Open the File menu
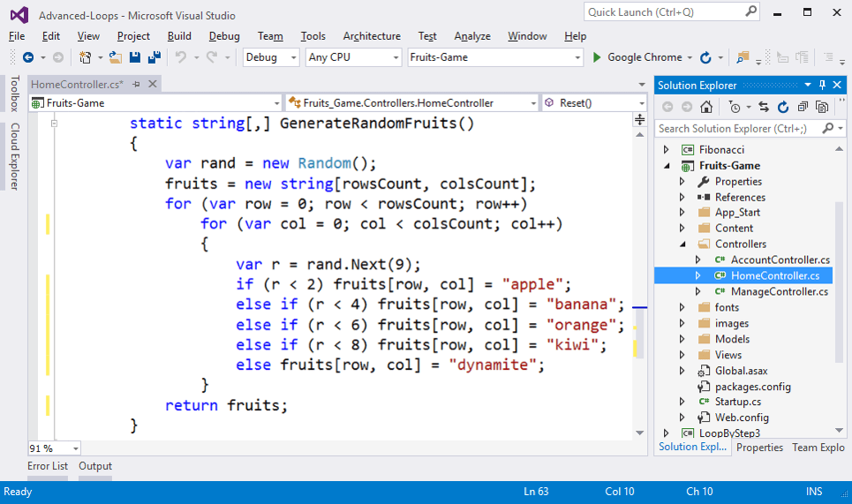The height and width of the screenshot is (504, 852). click(17, 36)
